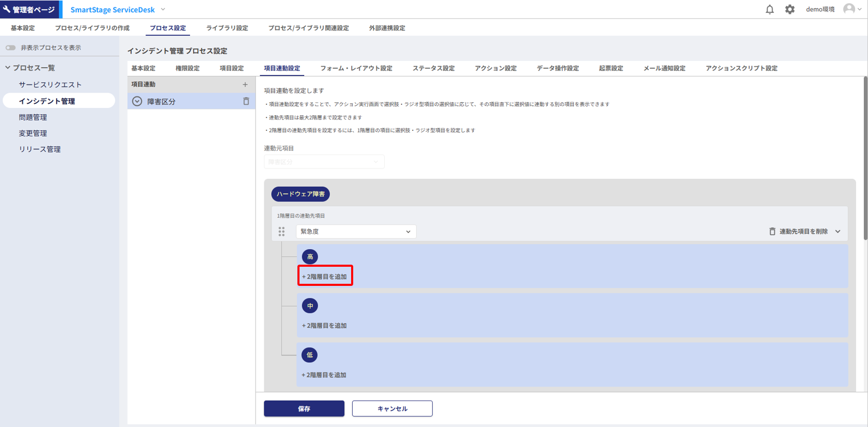The width and height of the screenshot is (868, 427).
Task: Open the notifications bell icon
Action: pos(769,9)
